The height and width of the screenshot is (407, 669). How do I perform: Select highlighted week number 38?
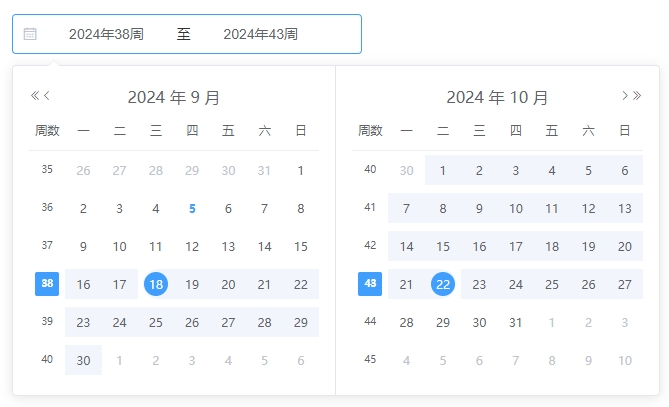[x=47, y=284]
